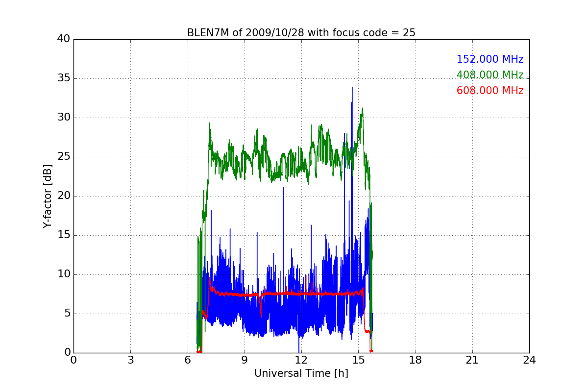Viewport: 588px width, 392px height.
Task: Click x-axis tick label 24
Action: (x=529, y=360)
